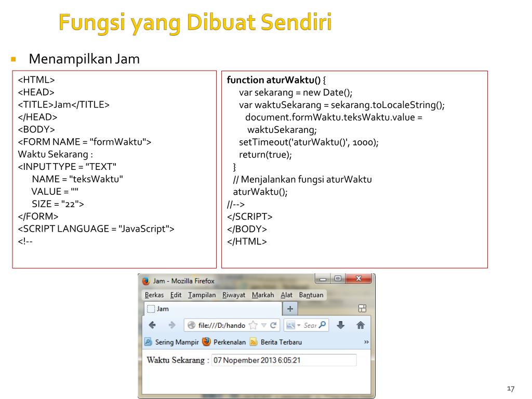Maximize the Firefox window
The height and width of the screenshot is (399, 532).
(x=338, y=279)
